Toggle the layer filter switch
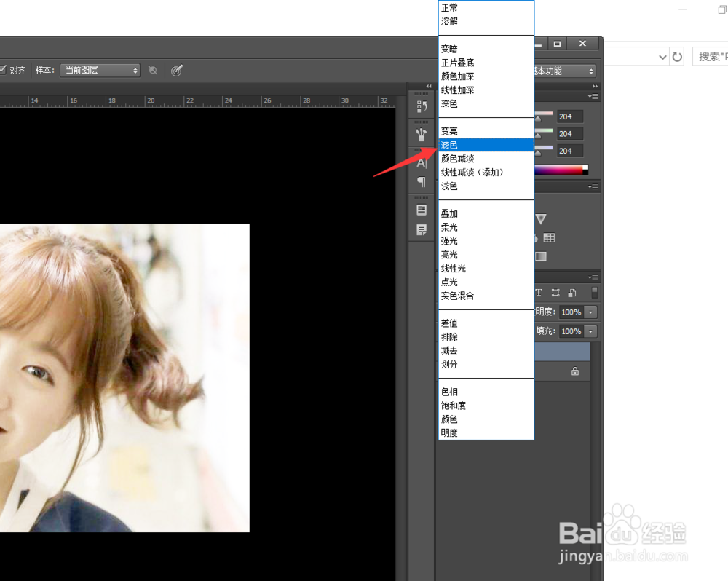The height and width of the screenshot is (581, 728). coord(594,292)
